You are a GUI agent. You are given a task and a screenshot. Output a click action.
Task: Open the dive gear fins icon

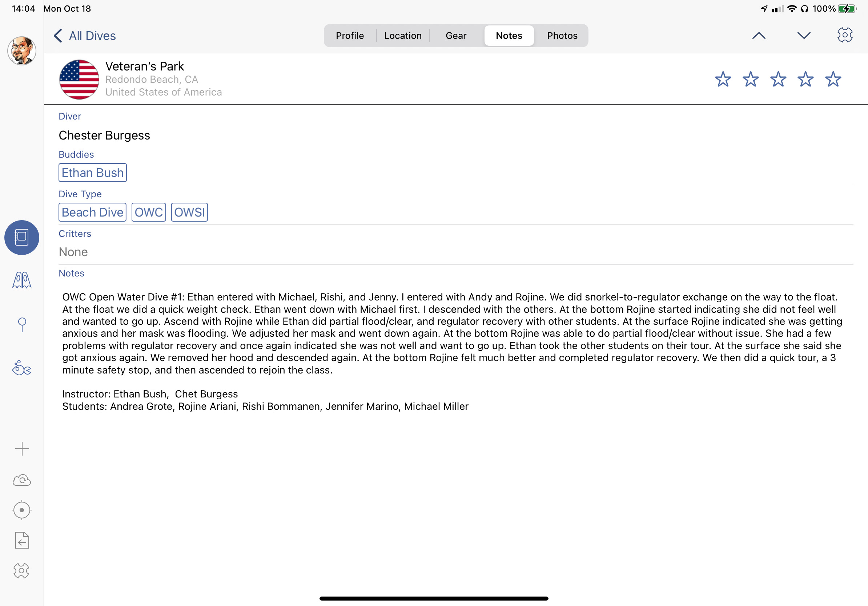[21, 280]
